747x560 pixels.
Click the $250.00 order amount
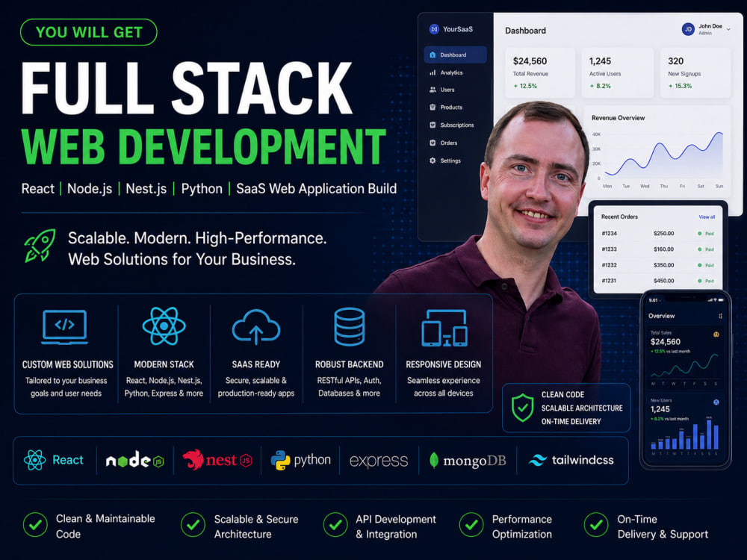[x=663, y=233]
